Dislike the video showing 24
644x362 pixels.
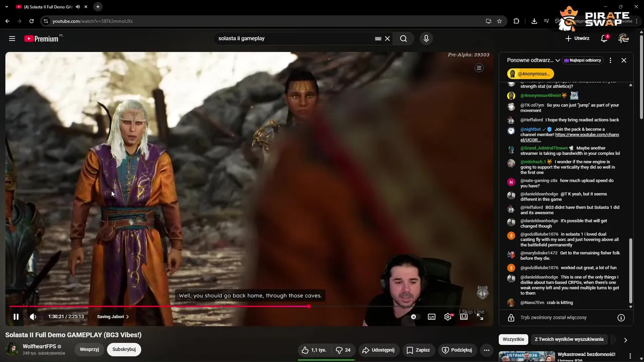[x=343, y=350]
